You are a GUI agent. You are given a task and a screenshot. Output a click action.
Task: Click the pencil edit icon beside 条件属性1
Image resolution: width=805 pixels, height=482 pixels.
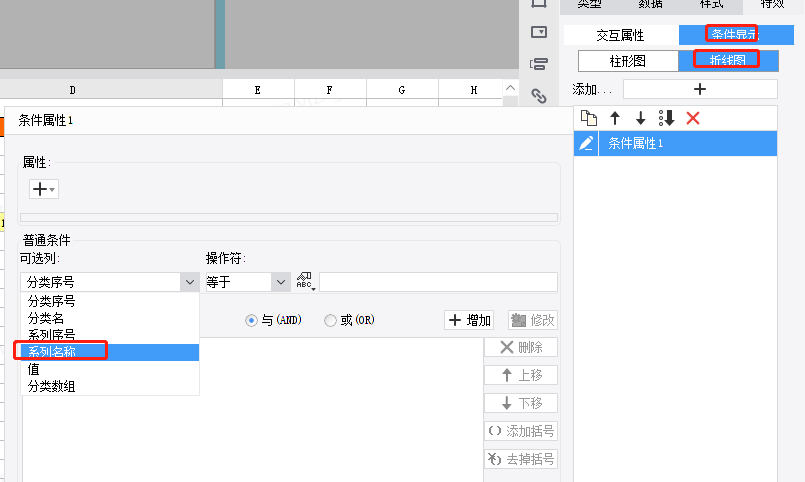click(586, 144)
